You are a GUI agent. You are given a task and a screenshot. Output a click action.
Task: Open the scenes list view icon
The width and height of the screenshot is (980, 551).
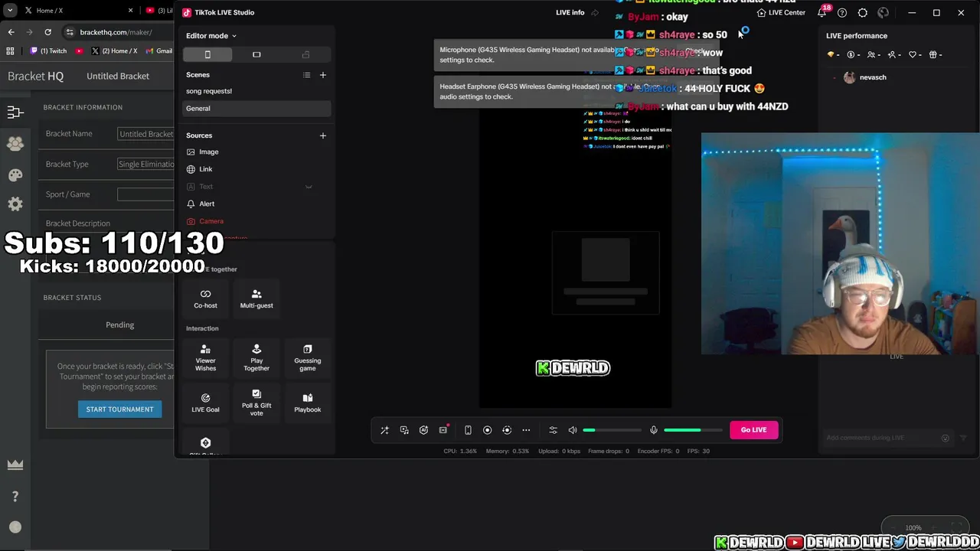click(x=306, y=75)
